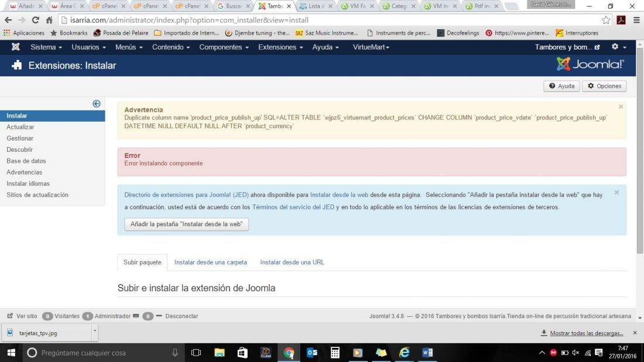The height and width of the screenshot is (362, 644).
Task: Switch to the Pdf im... browser tab
Action: pyautogui.click(x=482, y=6)
